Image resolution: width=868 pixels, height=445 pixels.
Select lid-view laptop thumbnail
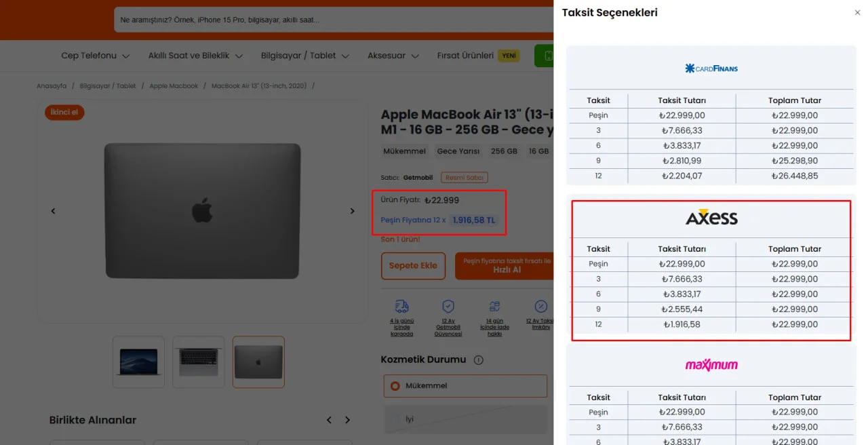coord(258,362)
